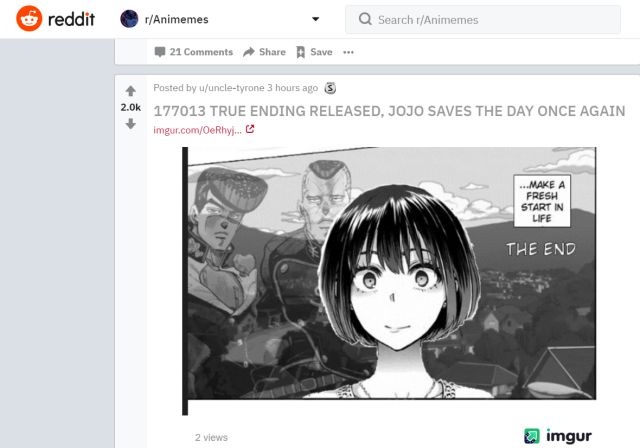Image resolution: width=640 pixels, height=448 pixels.
Task: Click the Reddit Snoo logo icon
Action: click(29, 19)
